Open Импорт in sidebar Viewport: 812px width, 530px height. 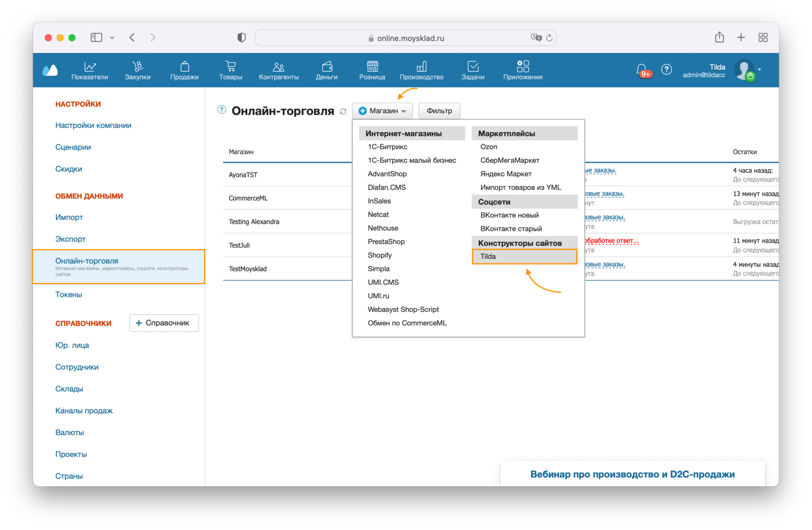[x=69, y=217]
